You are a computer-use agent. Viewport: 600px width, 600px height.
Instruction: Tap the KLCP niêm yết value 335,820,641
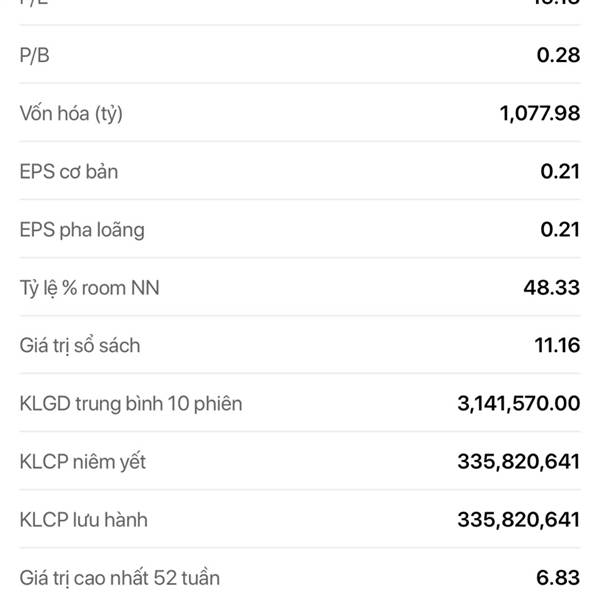pyautogui.click(x=519, y=462)
